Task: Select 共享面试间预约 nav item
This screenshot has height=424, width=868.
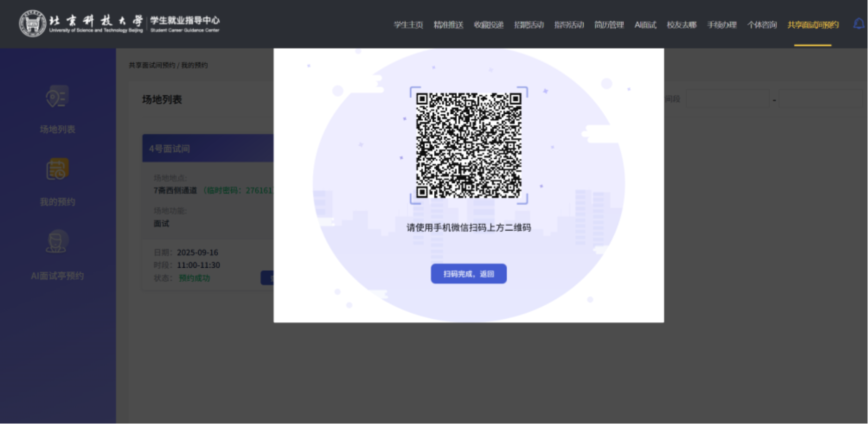Action: tap(813, 25)
